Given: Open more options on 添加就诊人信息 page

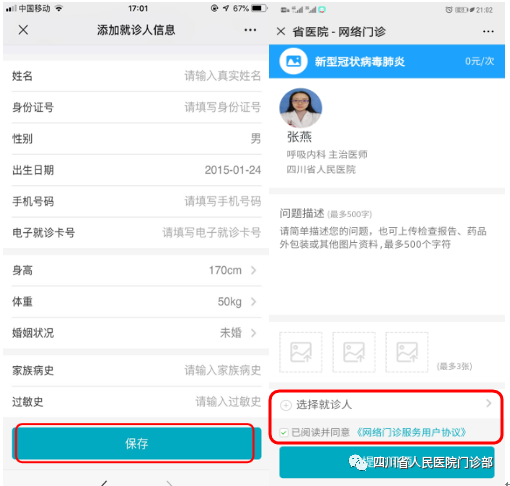Looking at the screenshot, I should coord(250,30).
